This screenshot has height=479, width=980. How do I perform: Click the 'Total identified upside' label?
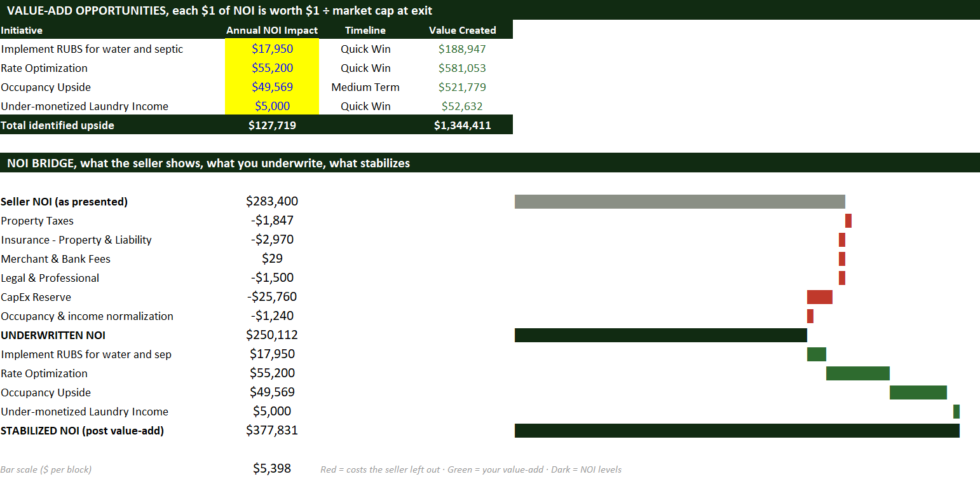[x=58, y=125]
